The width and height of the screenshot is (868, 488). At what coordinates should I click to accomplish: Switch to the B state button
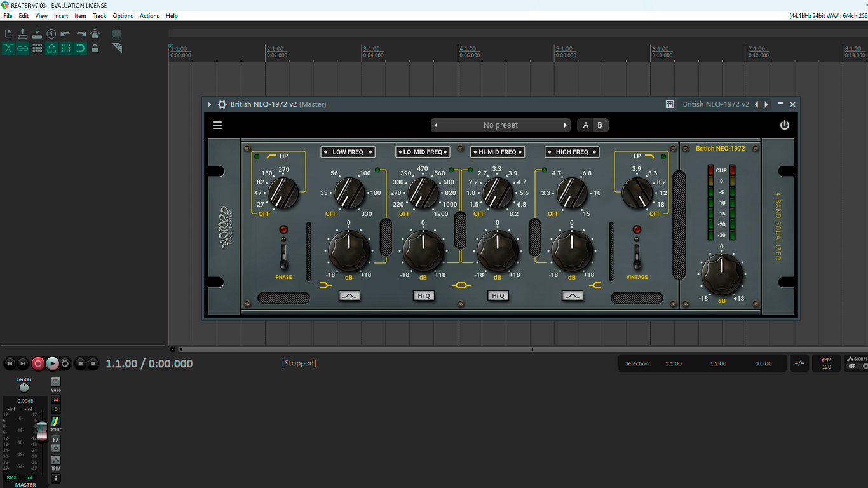point(599,125)
